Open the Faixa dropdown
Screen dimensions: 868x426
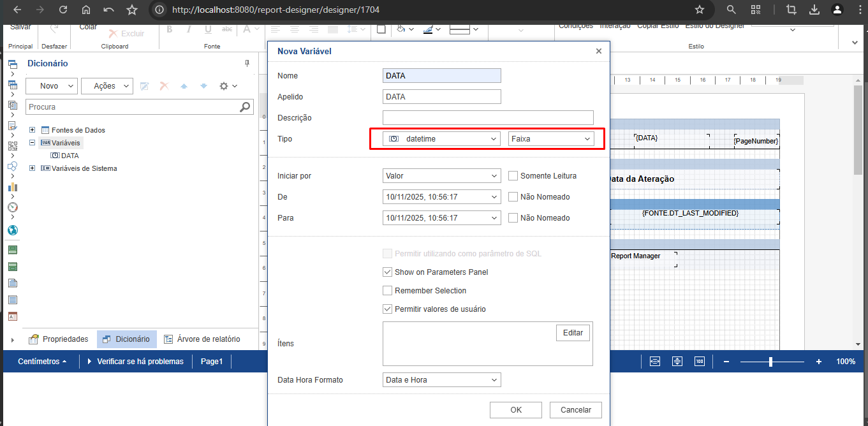coord(551,138)
